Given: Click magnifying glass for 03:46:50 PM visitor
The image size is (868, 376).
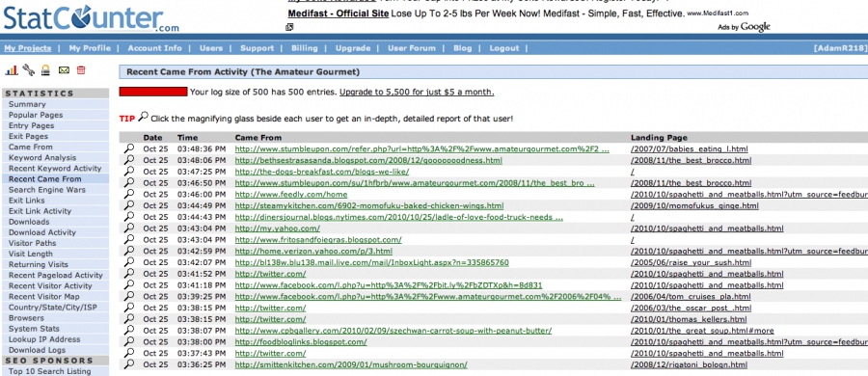Looking at the screenshot, I should [129, 183].
